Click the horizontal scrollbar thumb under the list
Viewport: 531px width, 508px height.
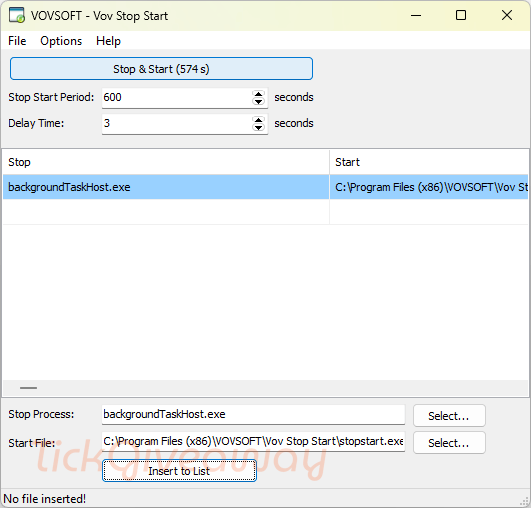[x=28, y=388]
